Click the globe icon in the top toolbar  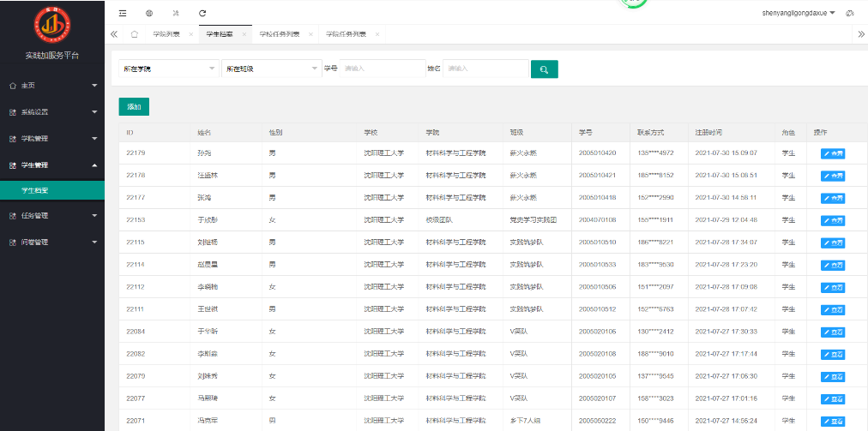coord(149,13)
